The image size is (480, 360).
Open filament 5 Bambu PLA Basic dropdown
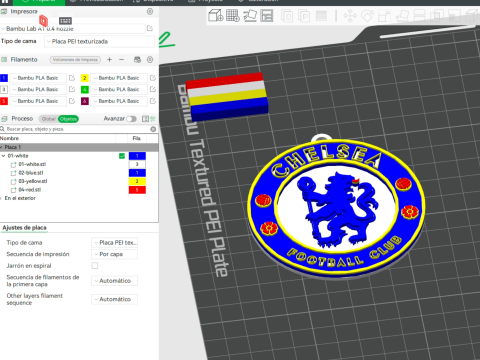[38, 101]
